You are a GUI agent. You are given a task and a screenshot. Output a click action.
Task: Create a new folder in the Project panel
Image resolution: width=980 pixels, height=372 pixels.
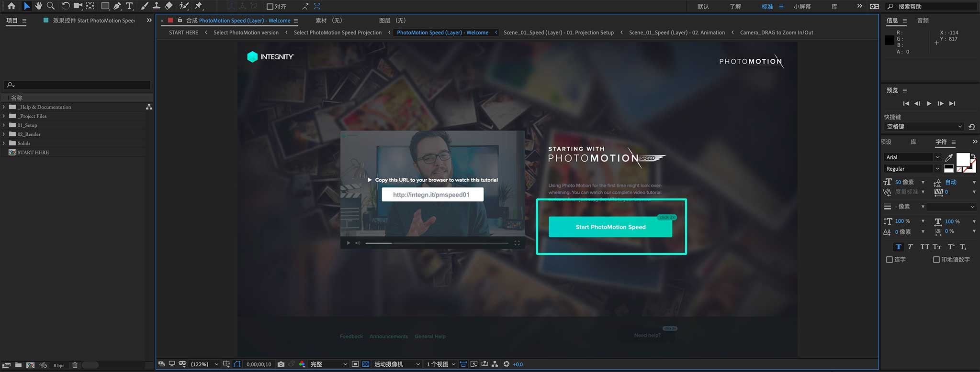(x=18, y=365)
